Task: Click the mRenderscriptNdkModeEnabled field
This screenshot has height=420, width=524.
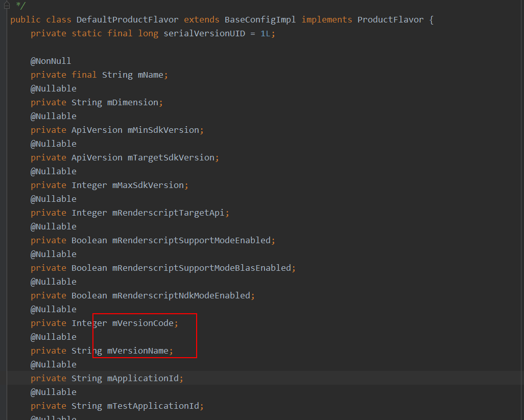Action: click(182, 295)
